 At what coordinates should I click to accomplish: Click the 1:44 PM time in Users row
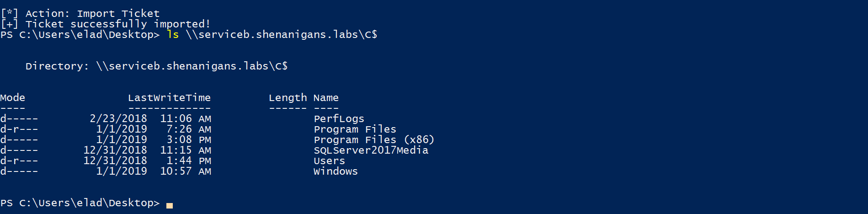pyautogui.click(x=188, y=161)
